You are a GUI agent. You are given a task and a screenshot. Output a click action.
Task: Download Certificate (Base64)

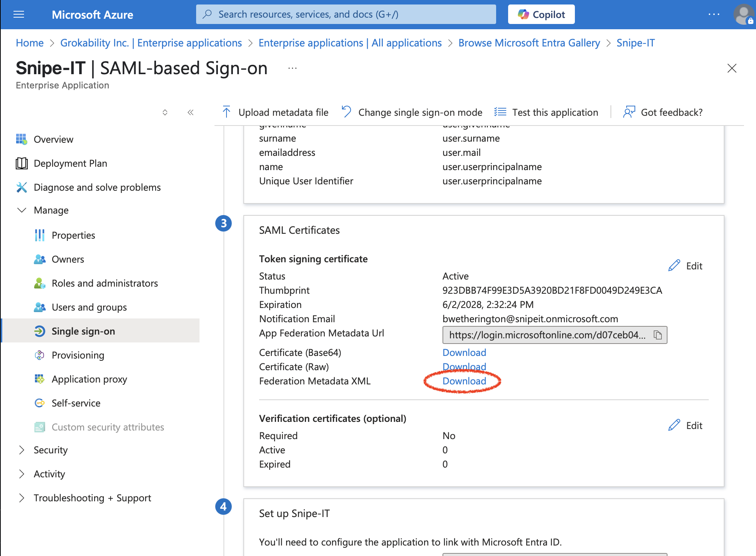(x=464, y=353)
